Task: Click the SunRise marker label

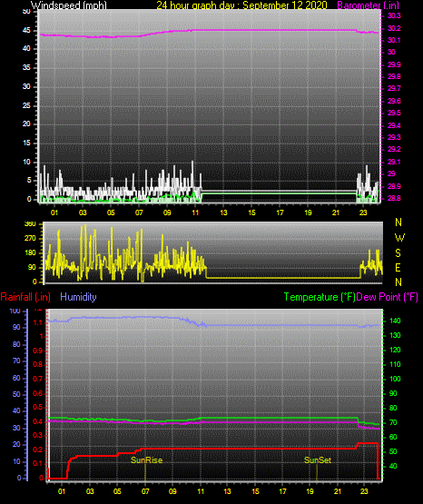Action: (x=146, y=460)
